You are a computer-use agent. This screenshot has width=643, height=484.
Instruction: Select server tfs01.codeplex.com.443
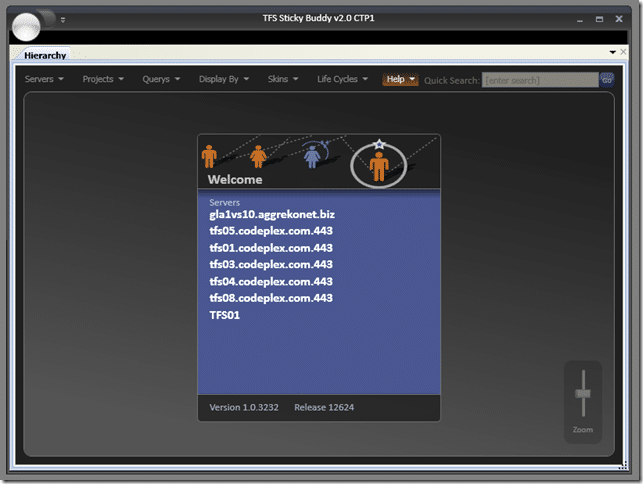coord(271,248)
